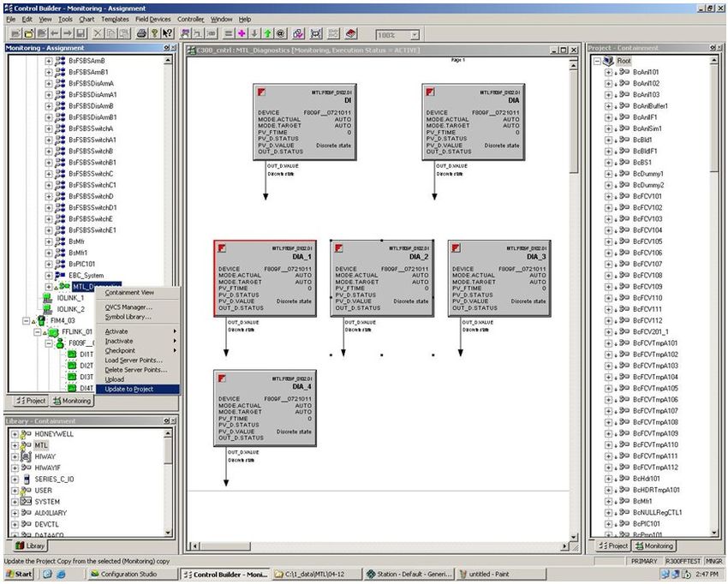Click the red flag on the DIA_3 block
Image resolution: width=728 pixels, height=584 pixels.
(x=456, y=248)
